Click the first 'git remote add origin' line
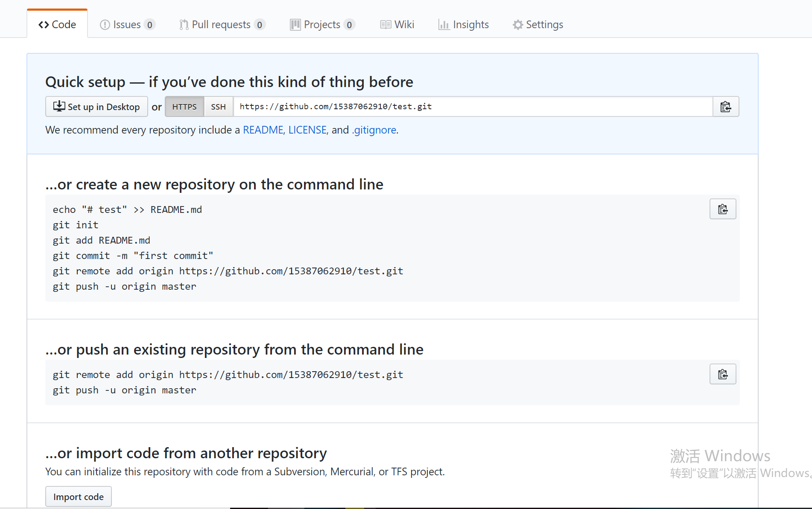The width and height of the screenshot is (812, 509). click(x=228, y=271)
